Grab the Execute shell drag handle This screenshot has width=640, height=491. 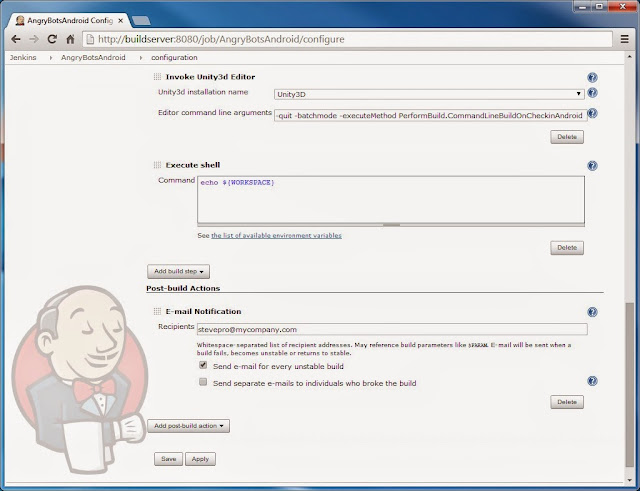click(x=157, y=165)
